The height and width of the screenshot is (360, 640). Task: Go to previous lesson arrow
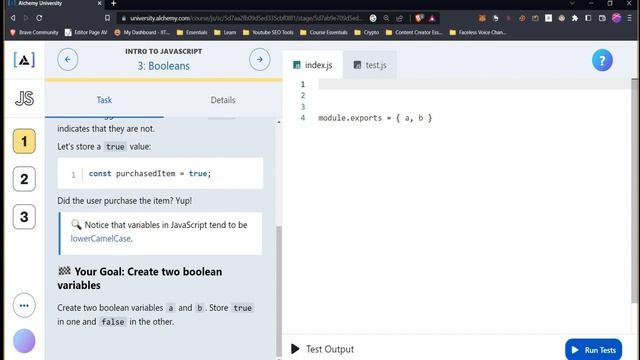[68, 60]
